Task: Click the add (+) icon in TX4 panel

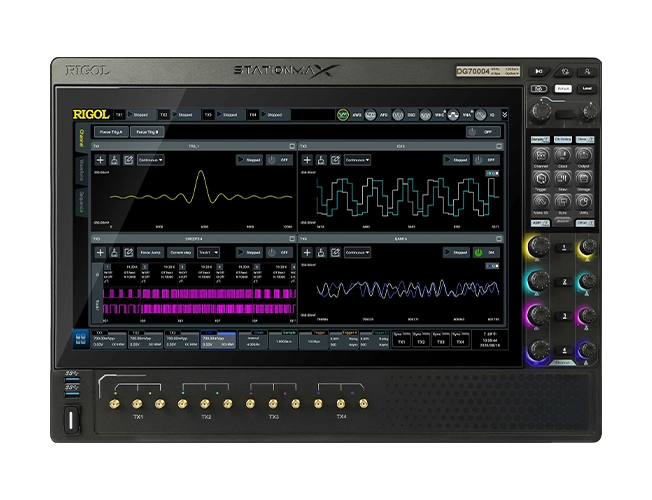Action: [307, 252]
